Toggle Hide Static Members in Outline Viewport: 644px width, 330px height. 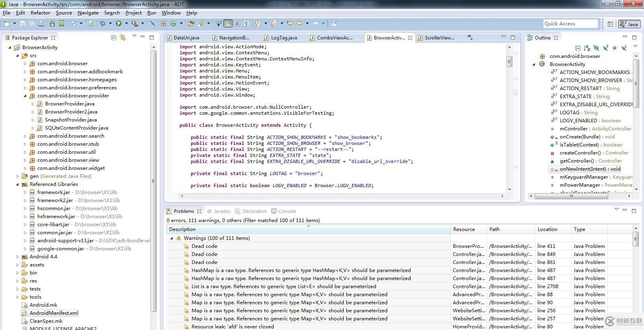pyautogui.click(x=605, y=47)
